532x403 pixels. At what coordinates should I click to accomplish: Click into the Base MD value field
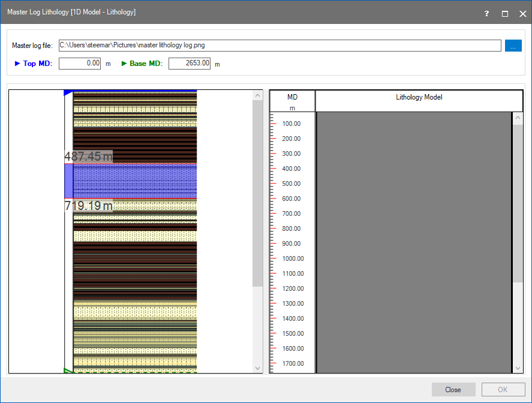click(x=190, y=64)
